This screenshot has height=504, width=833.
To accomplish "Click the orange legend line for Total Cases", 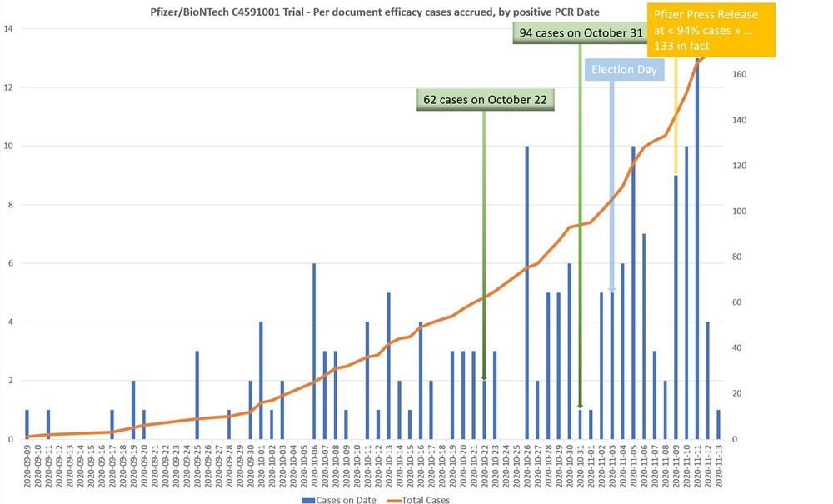I will point(394,501).
